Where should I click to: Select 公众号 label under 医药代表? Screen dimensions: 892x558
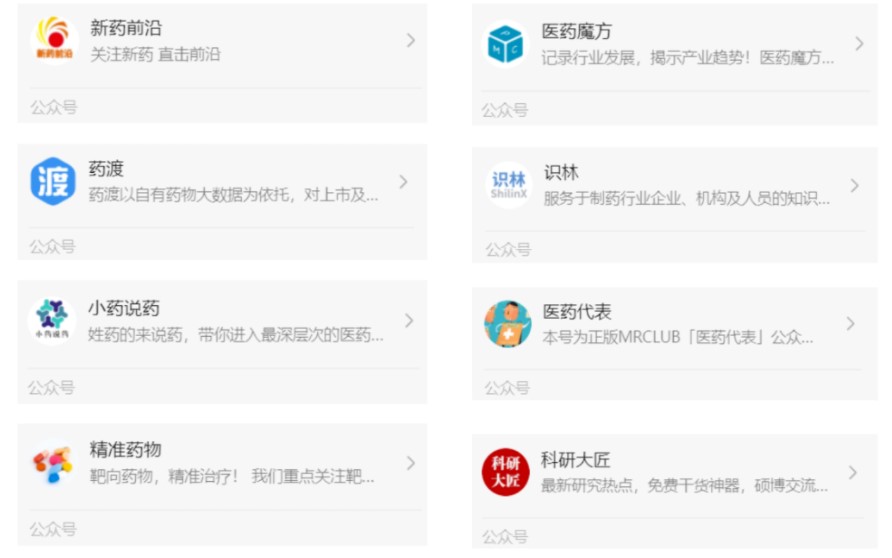click(x=507, y=388)
